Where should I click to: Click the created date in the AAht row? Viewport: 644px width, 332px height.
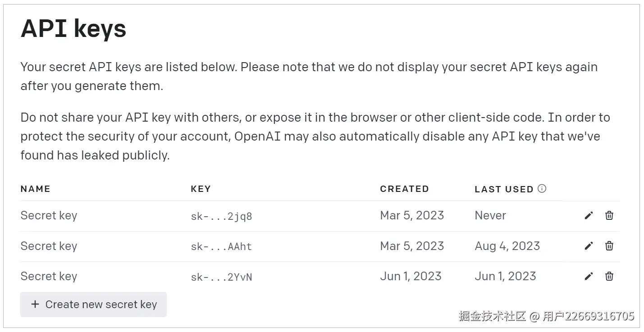point(412,246)
